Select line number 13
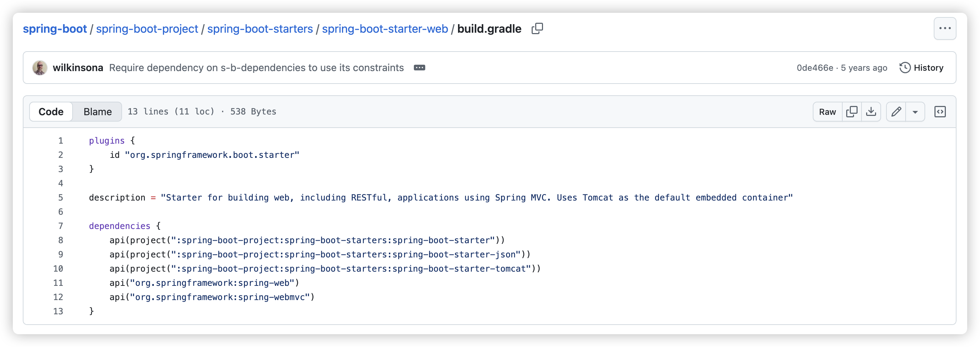980x347 pixels. [x=58, y=311]
